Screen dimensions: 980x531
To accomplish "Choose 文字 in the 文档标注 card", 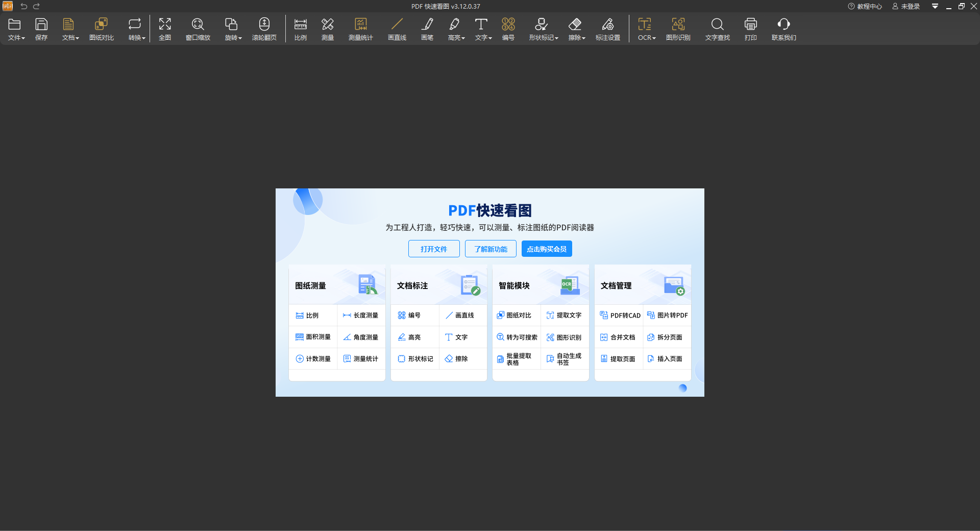I will click(463, 337).
